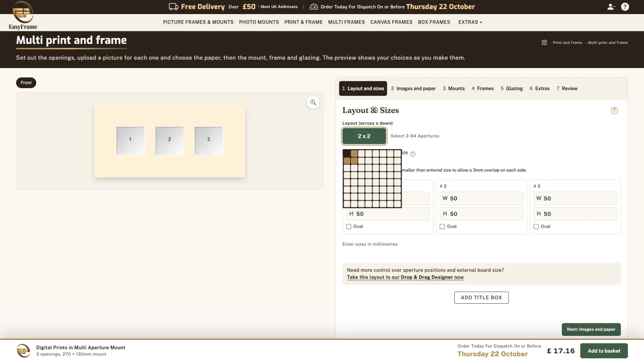Image resolution: width=644 pixels, height=362 pixels.
Task: Tick the Oval checkbox under first aperture
Action: point(349,226)
